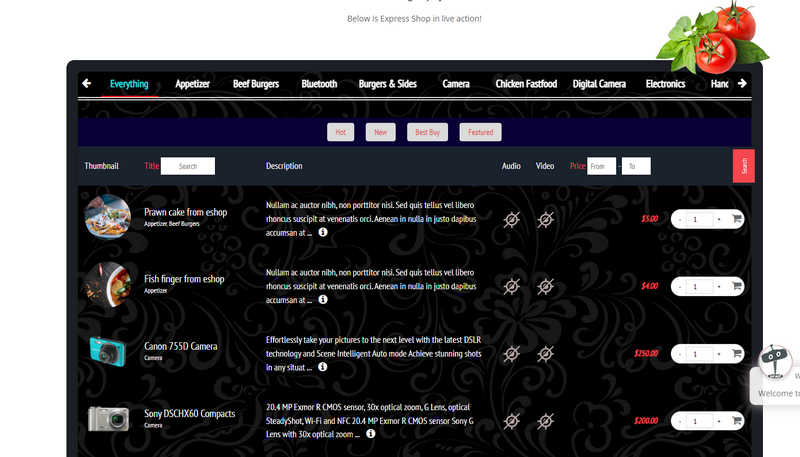
Task: Select the Camera category tab
Action: (456, 84)
